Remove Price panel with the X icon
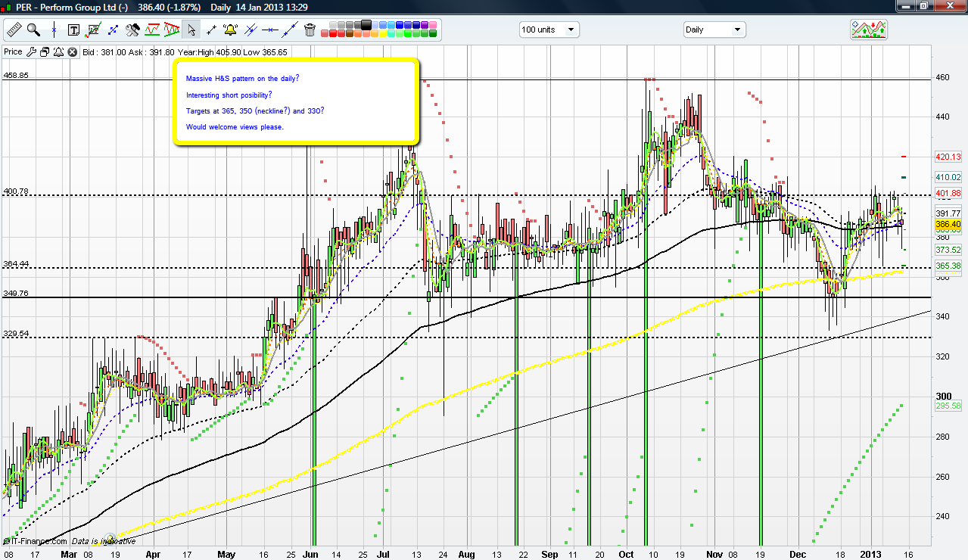Viewport: 968px width, 560px height. [x=73, y=52]
